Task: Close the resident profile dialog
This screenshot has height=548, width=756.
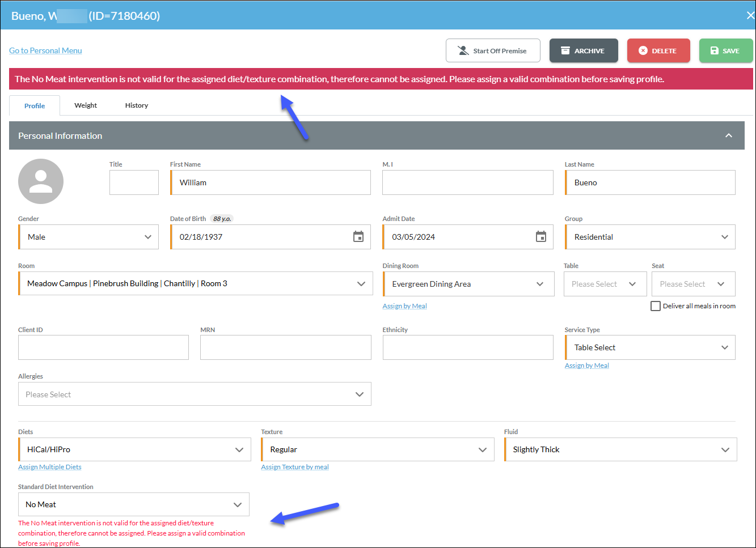Action: (x=750, y=15)
